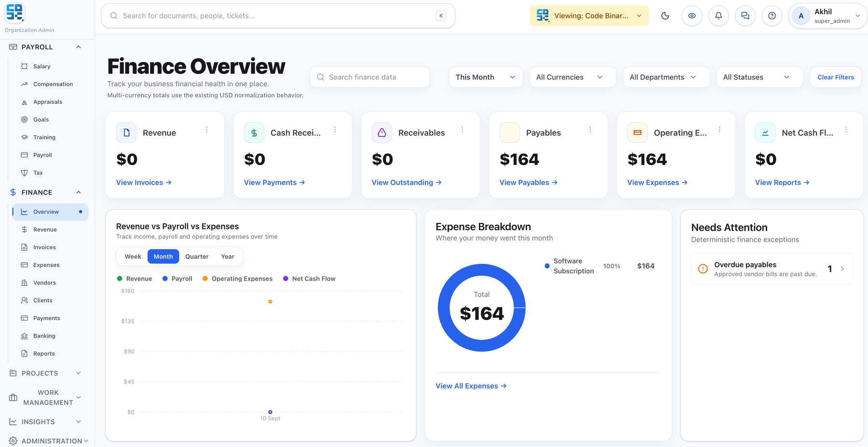Open Goals sidebar item
Image resolution: width=868 pixels, height=447 pixels.
(50, 120)
